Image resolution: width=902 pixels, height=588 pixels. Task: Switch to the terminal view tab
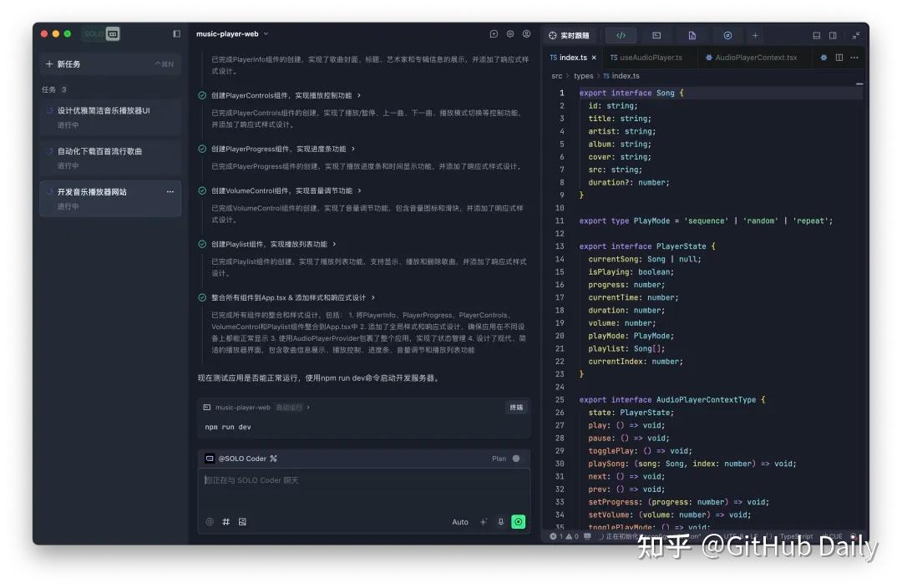click(656, 36)
